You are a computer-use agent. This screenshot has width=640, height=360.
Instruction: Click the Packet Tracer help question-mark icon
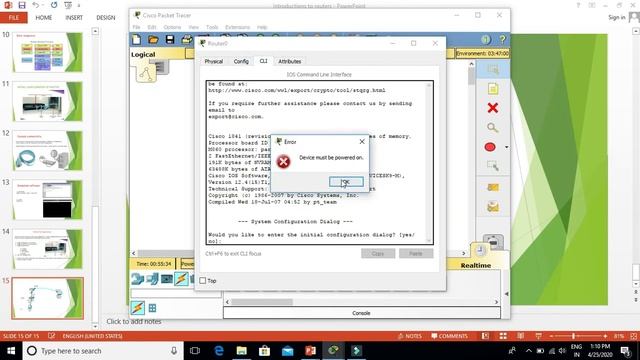[502, 40]
